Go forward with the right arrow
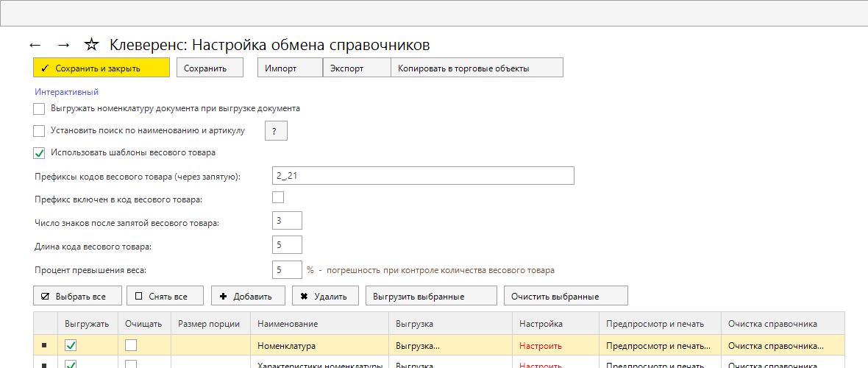 click(64, 45)
